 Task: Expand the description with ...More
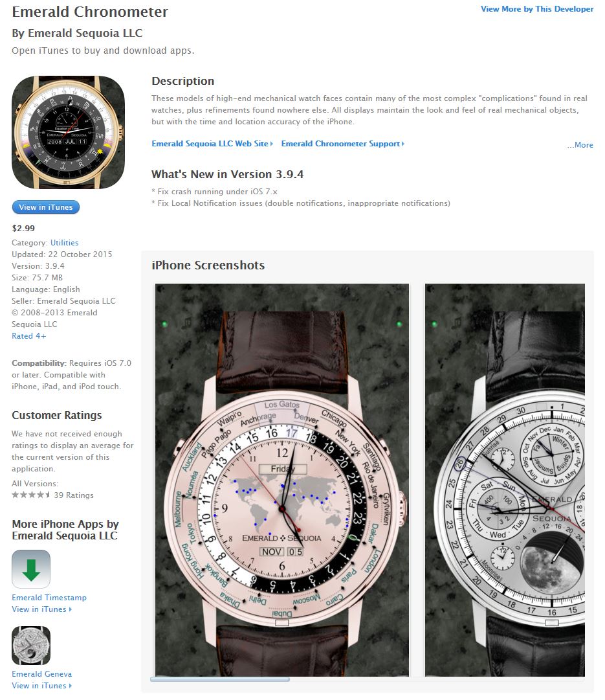pos(580,145)
